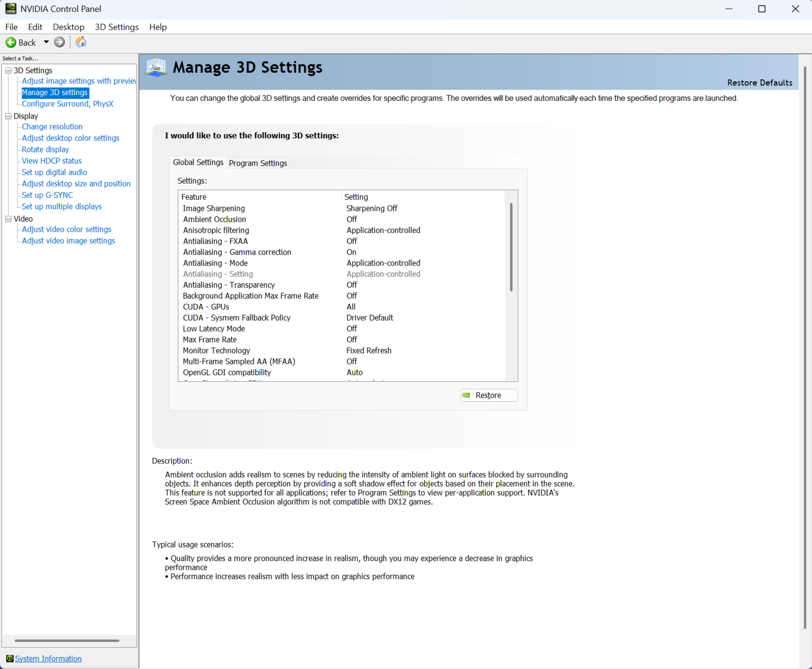
Task: Click the Restore Defaults link
Action: pos(759,82)
